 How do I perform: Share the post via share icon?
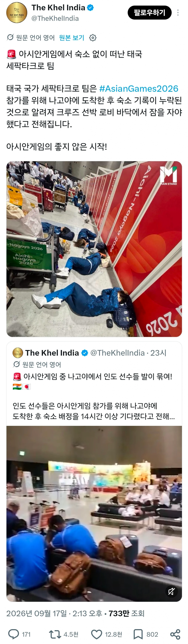point(175,634)
